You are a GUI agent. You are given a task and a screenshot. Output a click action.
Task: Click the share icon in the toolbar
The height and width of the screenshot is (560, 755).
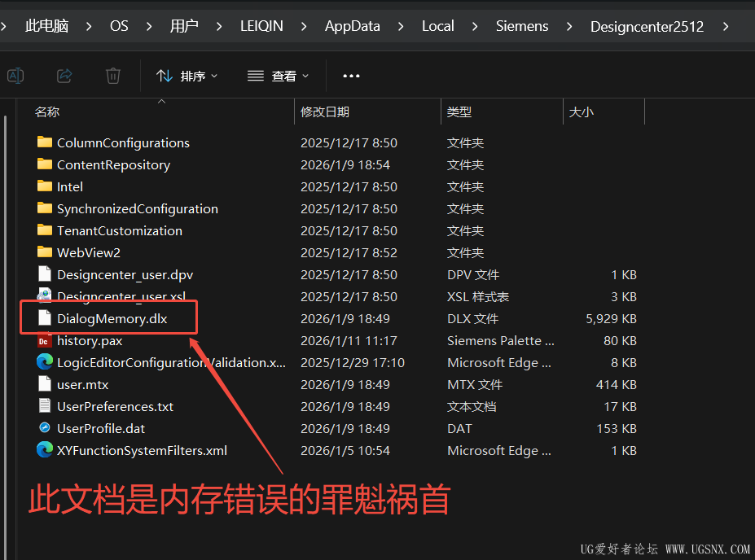click(64, 76)
